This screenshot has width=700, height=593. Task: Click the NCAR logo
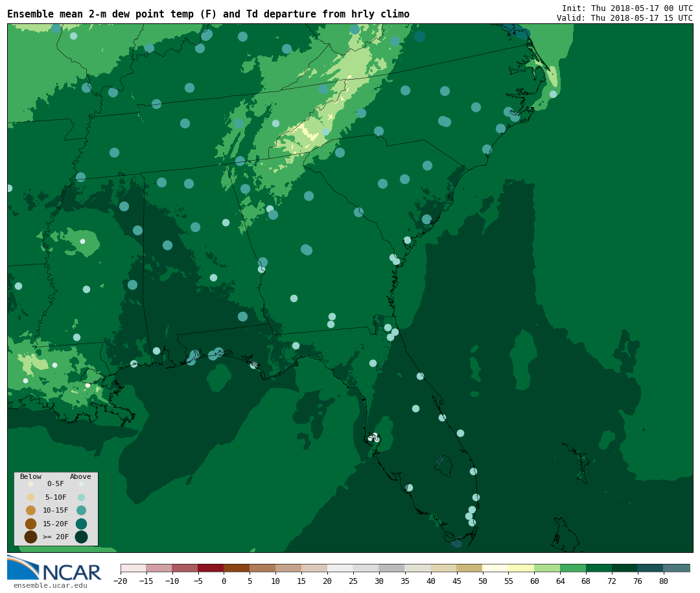pos(54,568)
